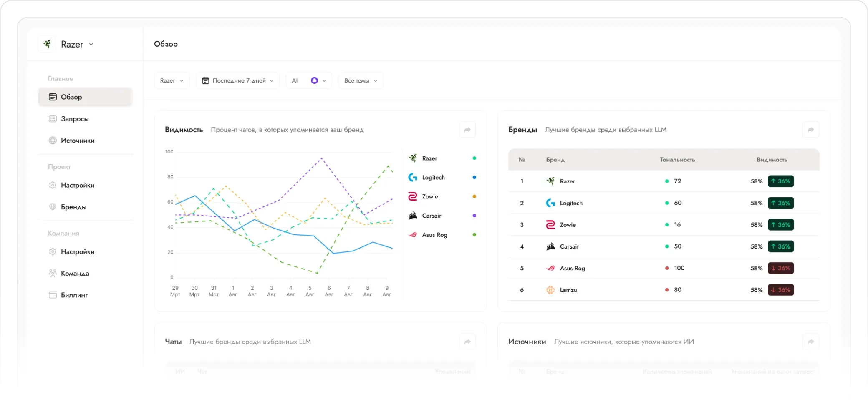Click the share arrow on Чаты card
This screenshot has height=407, width=868.
click(467, 342)
